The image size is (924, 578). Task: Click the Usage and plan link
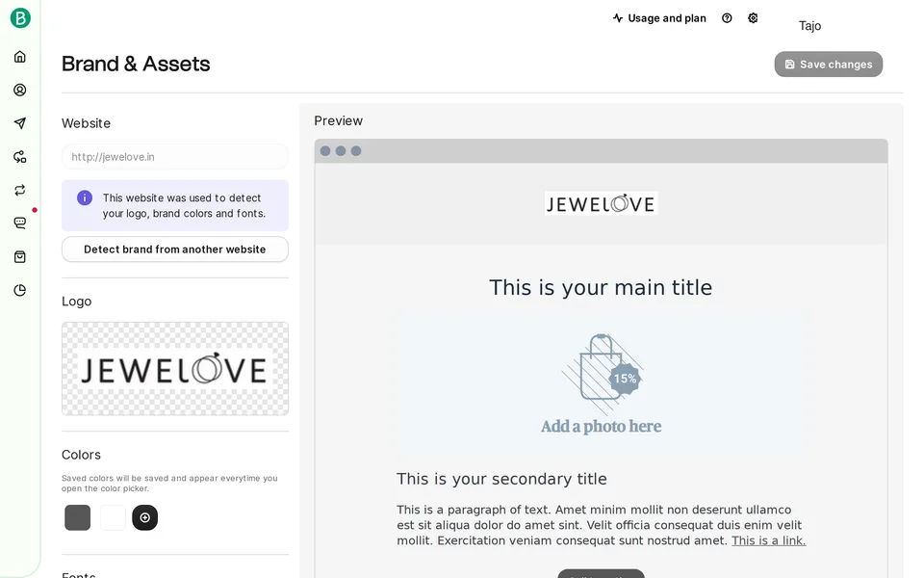(x=659, y=18)
